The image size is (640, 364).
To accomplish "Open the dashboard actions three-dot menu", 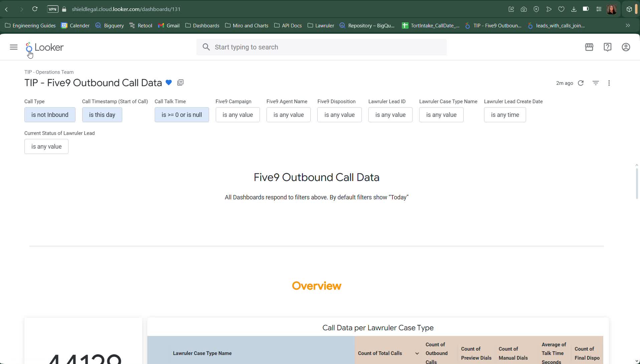I will pos(609,83).
